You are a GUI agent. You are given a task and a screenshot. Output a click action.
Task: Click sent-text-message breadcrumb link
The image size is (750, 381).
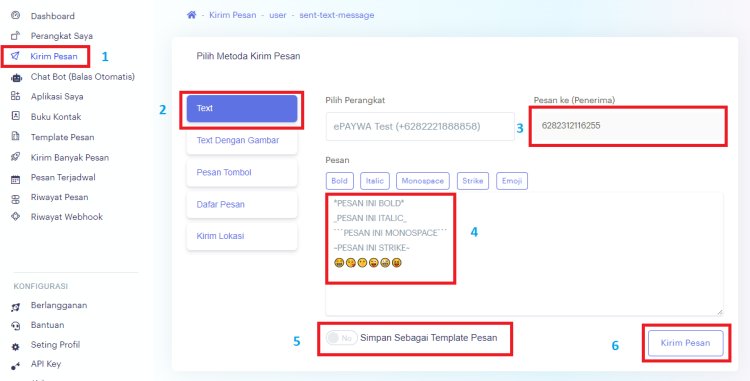(x=337, y=15)
